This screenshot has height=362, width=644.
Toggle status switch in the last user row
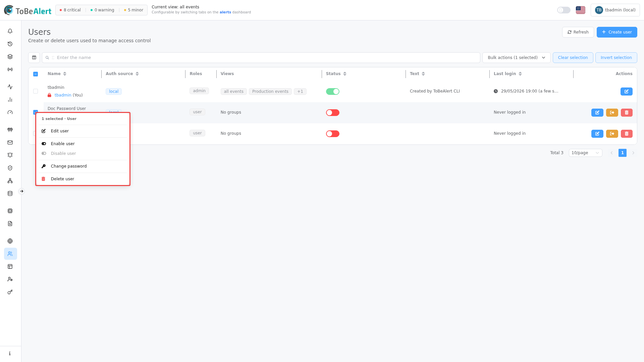pos(332,134)
